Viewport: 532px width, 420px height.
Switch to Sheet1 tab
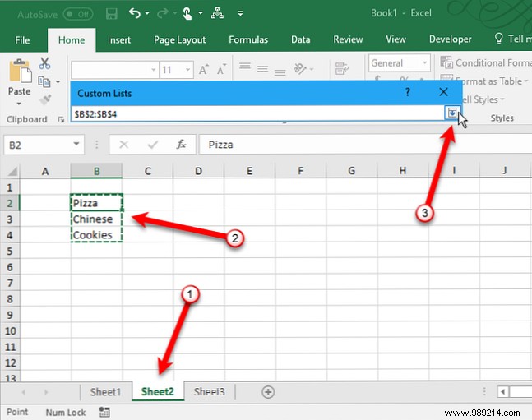click(105, 392)
